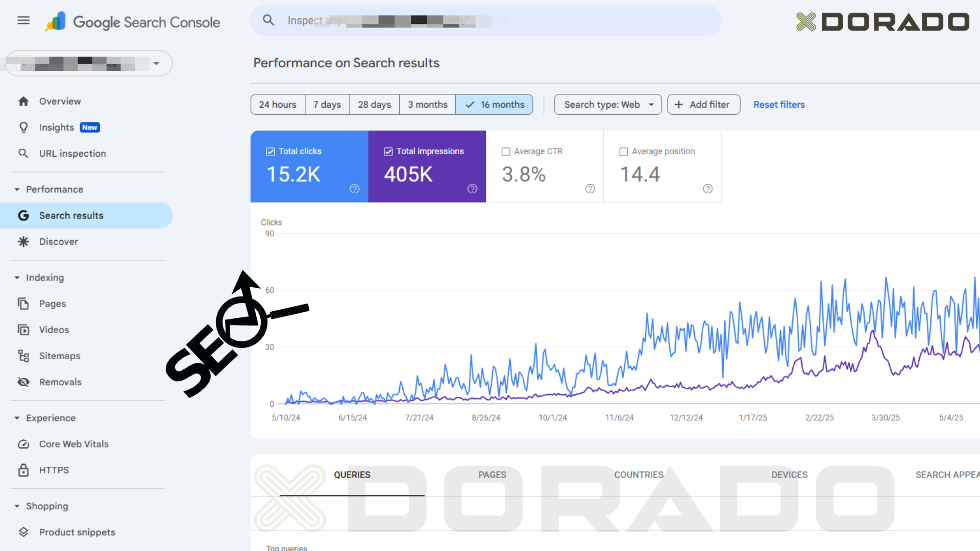The height and width of the screenshot is (551, 980).
Task: Click the New badge beside Insights
Action: pos(90,128)
